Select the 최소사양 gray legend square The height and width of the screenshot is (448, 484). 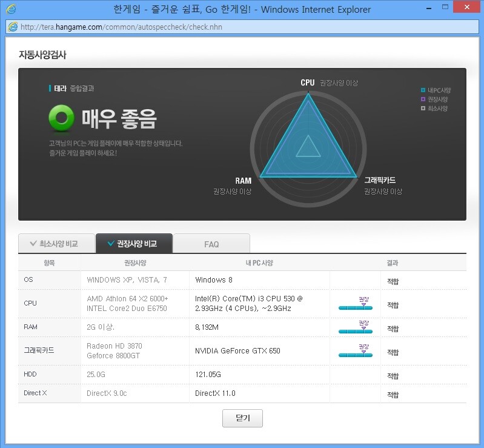click(x=423, y=109)
